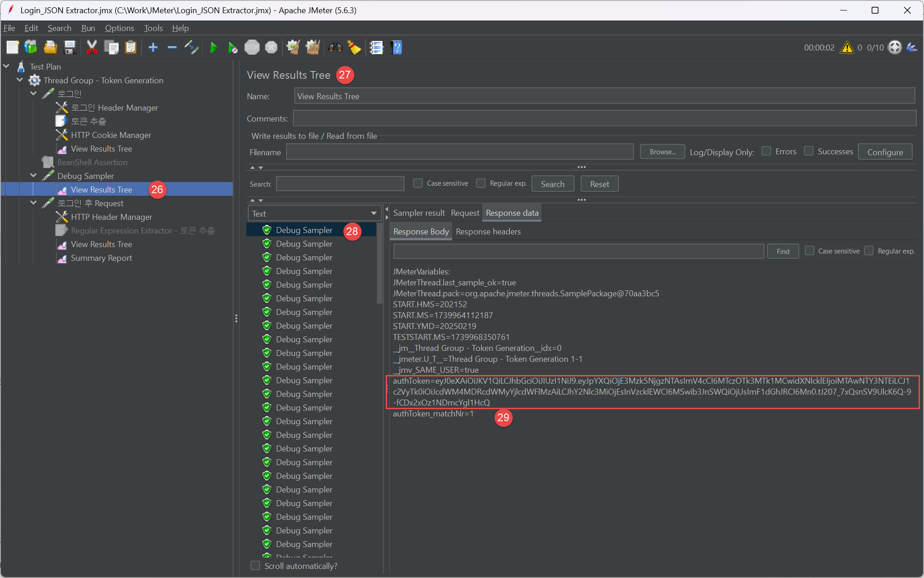Open Search with the binoculars icon
The height and width of the screenshot is (578, 924).
[335, 47]
